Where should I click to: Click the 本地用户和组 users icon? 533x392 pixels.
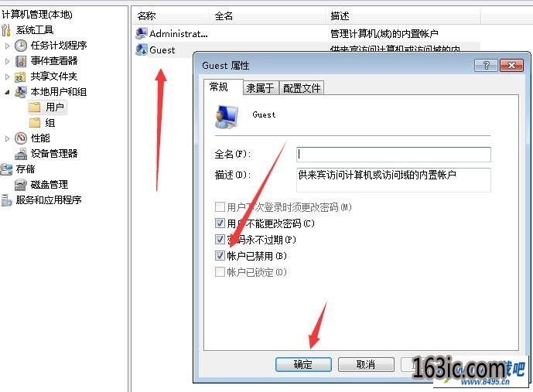pos(21,92)
